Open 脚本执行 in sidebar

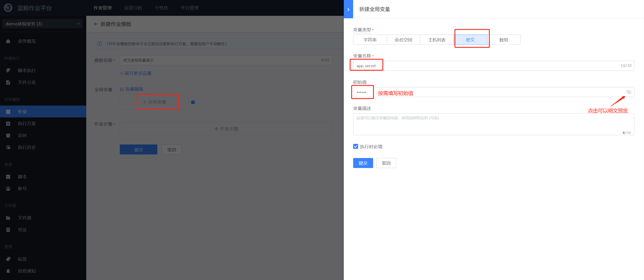[x=43, y=70]
